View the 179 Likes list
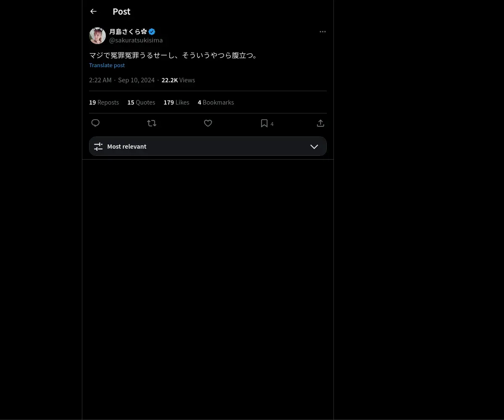Image resolution: width=504 pixels, height=420 pixels. point(176,102)
